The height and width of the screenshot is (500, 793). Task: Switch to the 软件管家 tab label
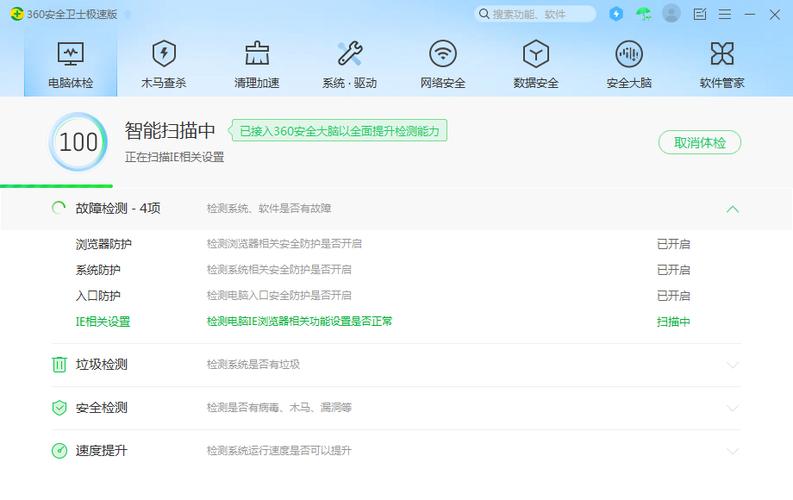[722, 83]
